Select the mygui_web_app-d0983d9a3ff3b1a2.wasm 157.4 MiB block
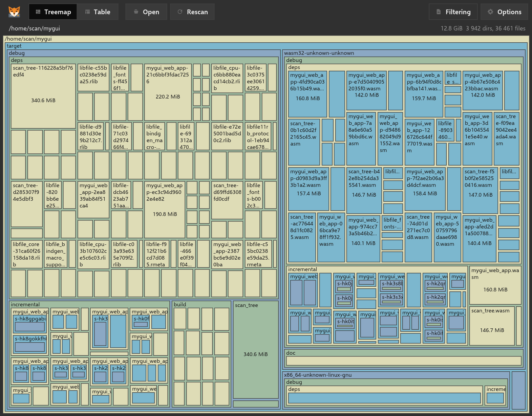This screenshot has width=532, height=416. click(308, 189)
